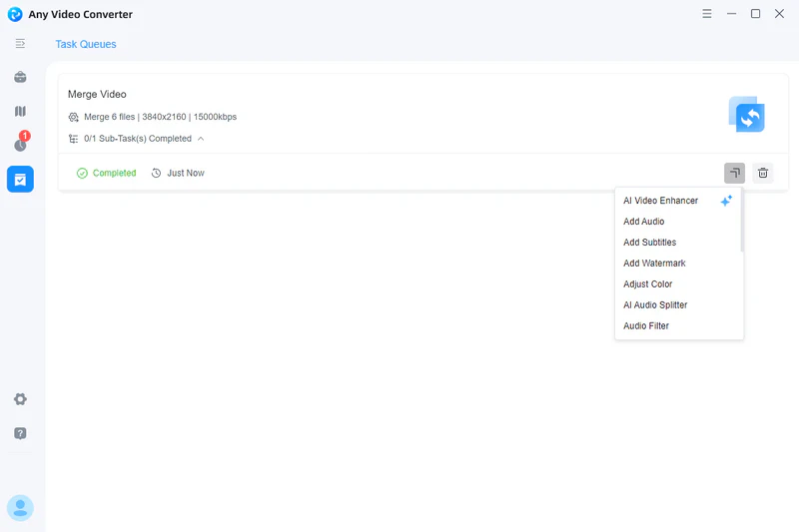799x532 pixels.
Task: Toggle the next-step tools dropdown button
Action: tap(734, 173)
